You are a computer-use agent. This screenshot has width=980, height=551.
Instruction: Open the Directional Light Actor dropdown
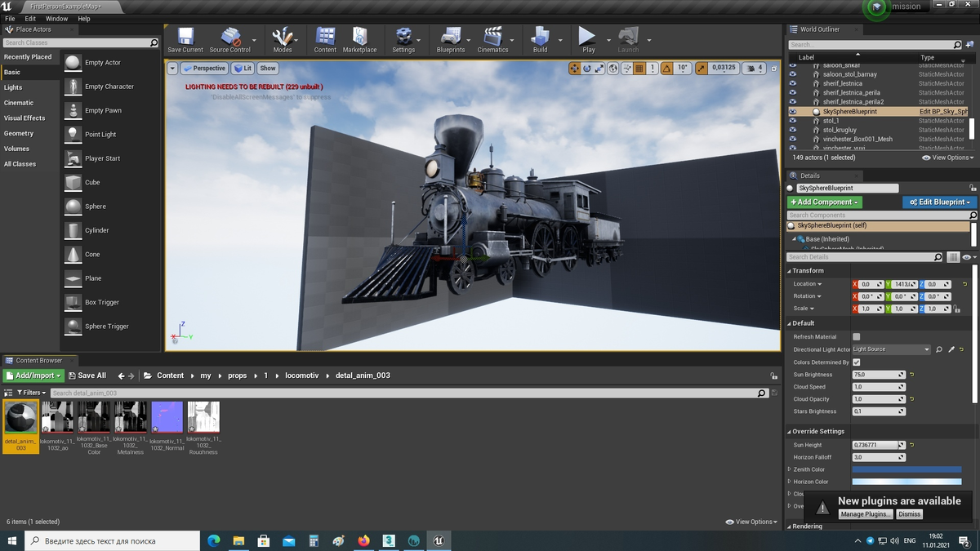(x=891, y=349)
